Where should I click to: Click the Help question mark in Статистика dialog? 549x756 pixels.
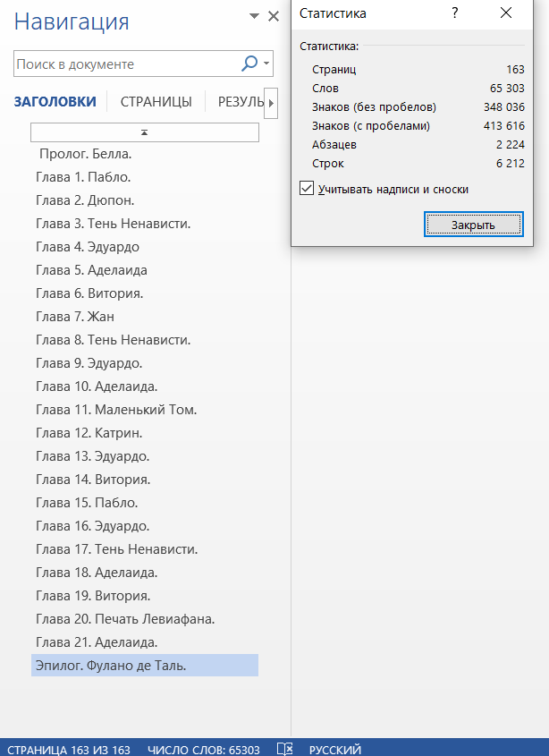pyautogui.click(x=454, y=13)
